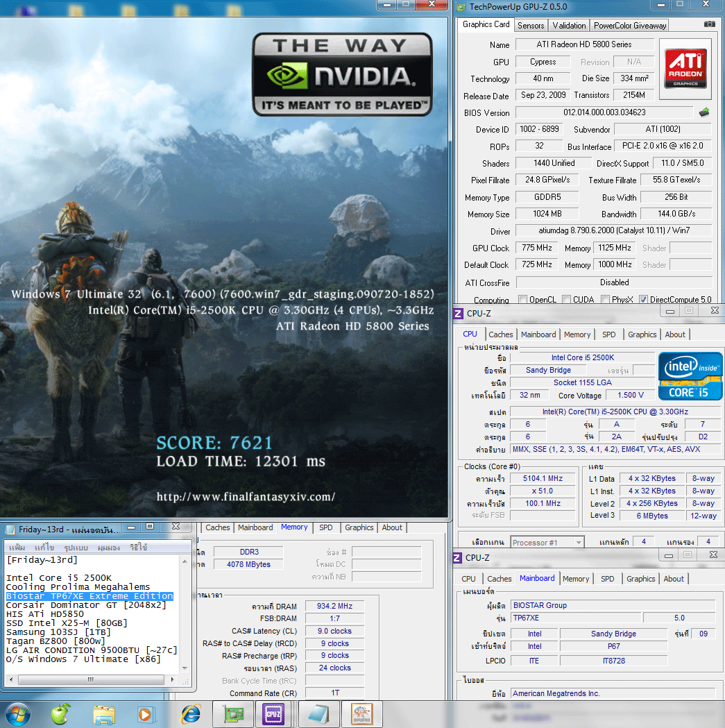Open the วิธีใช้ (Help) menu in Notepad
This screenshot has width=725, height=728.
138,548
